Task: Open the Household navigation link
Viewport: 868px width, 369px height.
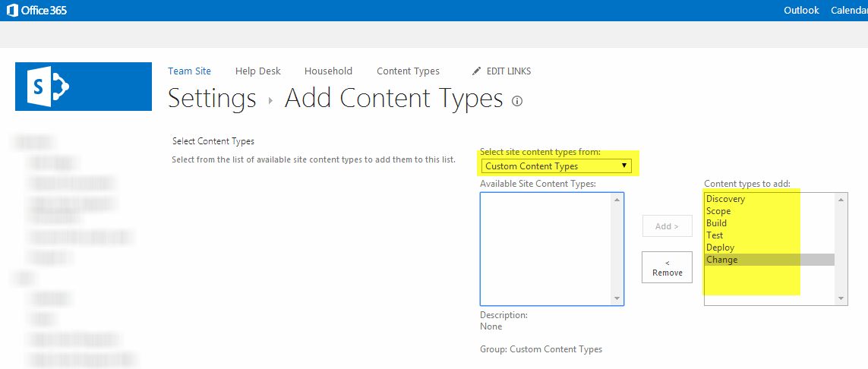Action: pos(328,71)
